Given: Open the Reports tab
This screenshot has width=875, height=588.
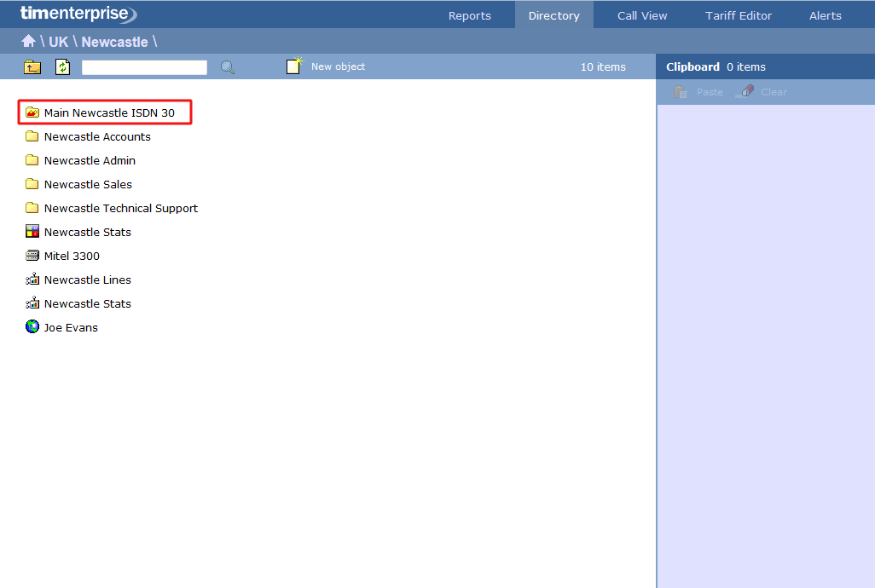Looking at the screenshot, I should pos(469,15).
